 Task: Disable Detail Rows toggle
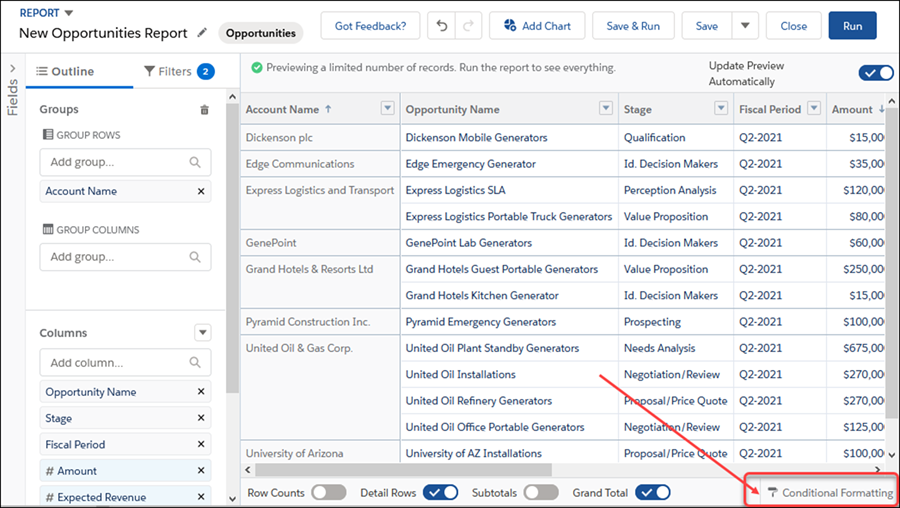coord(440,493)
